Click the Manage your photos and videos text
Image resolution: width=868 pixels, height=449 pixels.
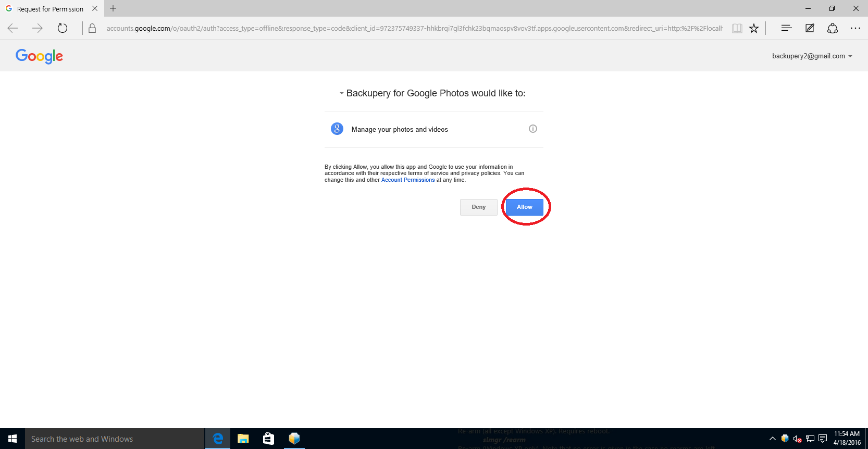(x=400, y=129)
